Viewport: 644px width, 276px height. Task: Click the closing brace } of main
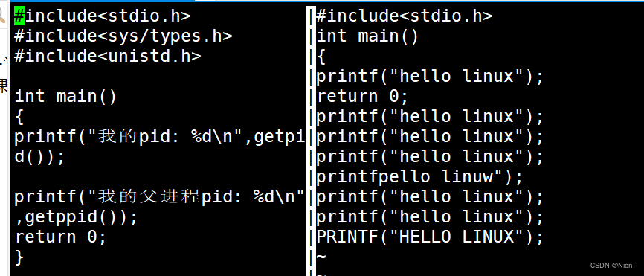(19, 257)
